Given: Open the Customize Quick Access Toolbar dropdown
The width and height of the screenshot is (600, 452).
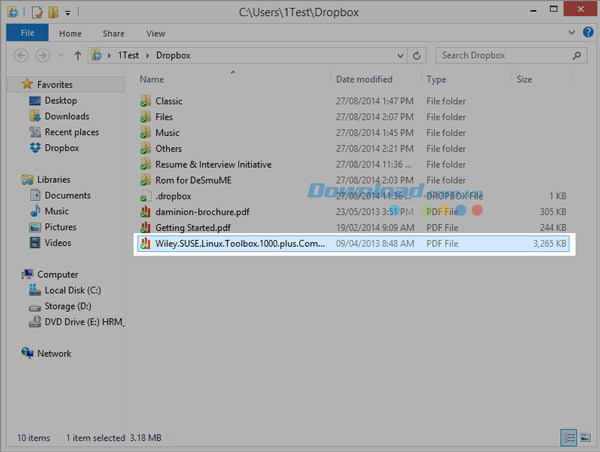Looking at the screenshot, I should pos(68,13).
